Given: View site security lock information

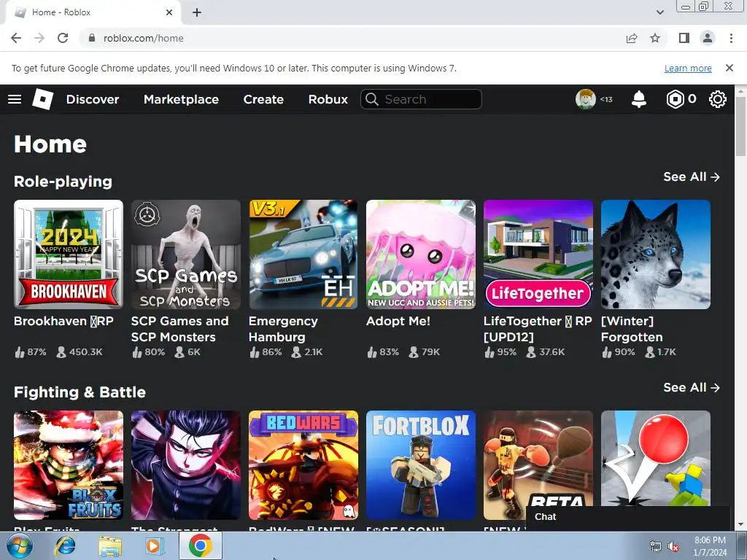Looking at the screenshot, I should click(x=92, y=38).
